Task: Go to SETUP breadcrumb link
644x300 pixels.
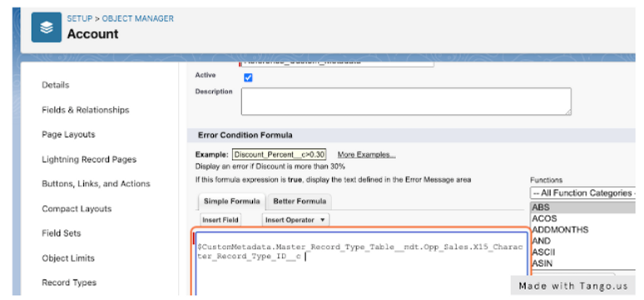Action: click(x=79, y=18)
